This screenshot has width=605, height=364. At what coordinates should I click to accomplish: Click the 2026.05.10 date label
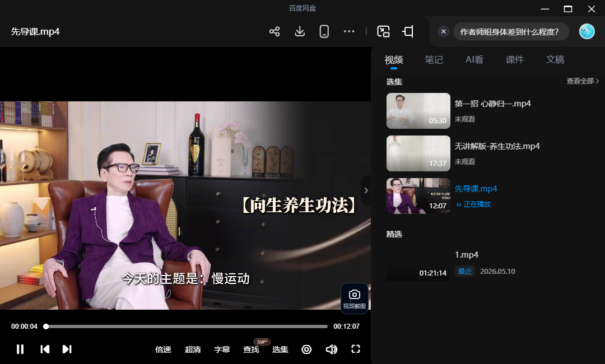coord(497,272)
